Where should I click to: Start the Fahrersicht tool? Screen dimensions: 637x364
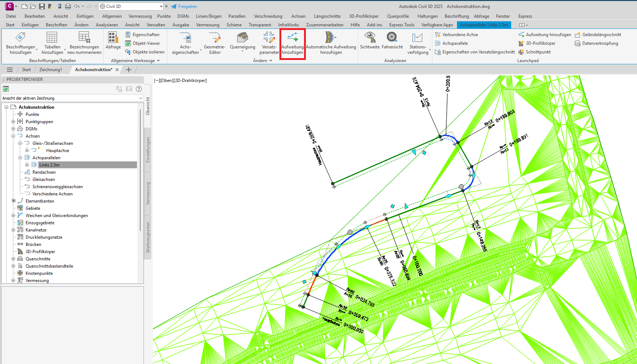point(392,40)
